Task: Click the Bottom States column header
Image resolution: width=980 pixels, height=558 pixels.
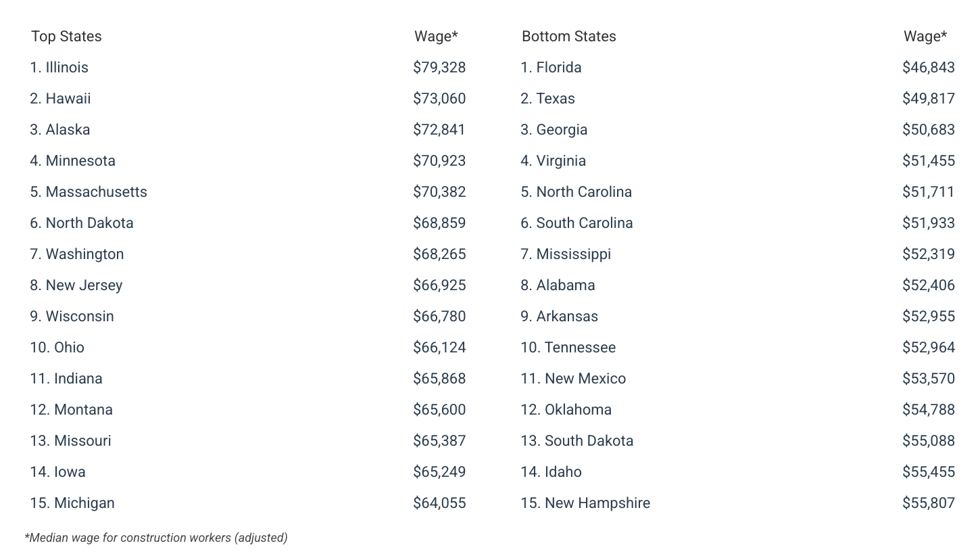Action: 568,37
